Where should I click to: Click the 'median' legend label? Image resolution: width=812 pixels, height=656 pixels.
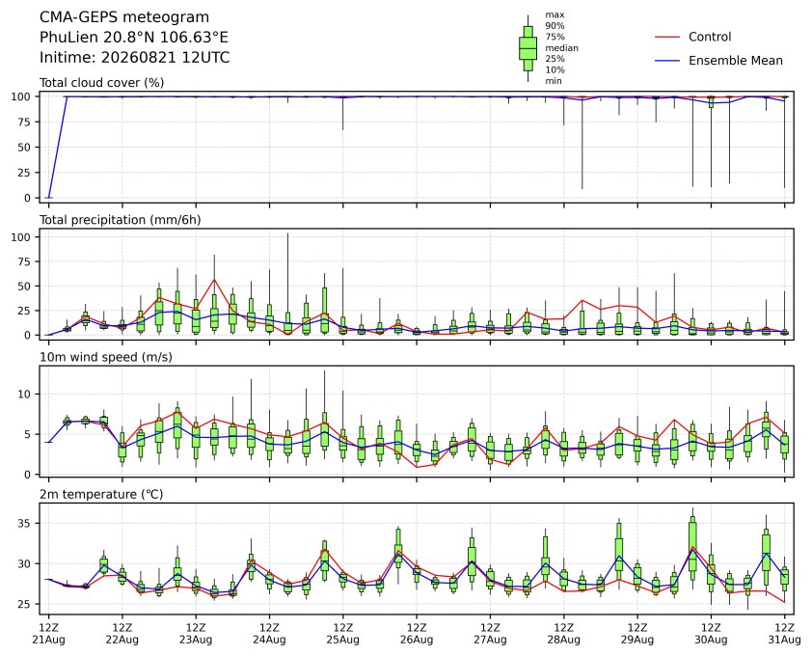561,47
